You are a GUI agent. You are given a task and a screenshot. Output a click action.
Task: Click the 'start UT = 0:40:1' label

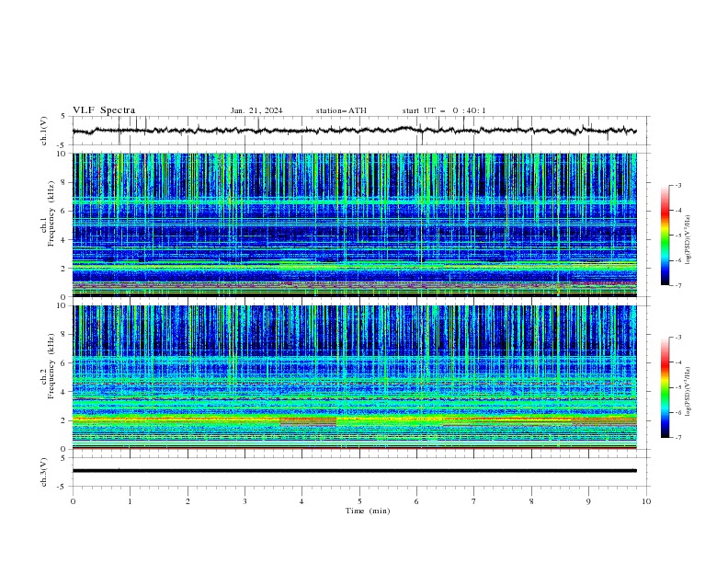coord(444,110)
